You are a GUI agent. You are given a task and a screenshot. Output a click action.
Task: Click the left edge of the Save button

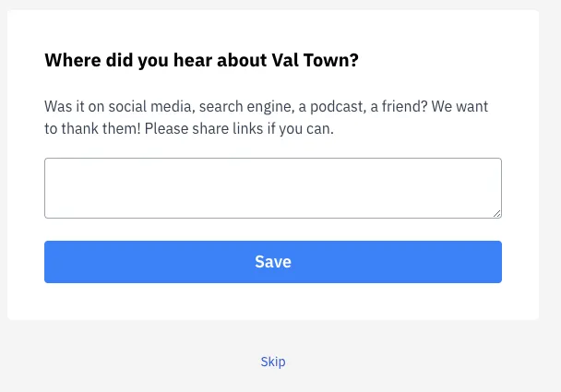coord(52,262)
